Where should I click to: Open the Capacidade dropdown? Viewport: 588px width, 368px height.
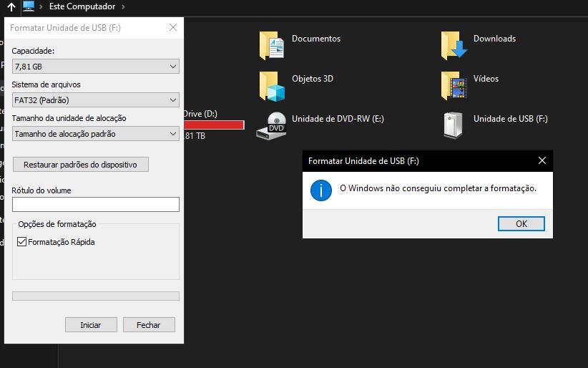click(x=96, y=67)
